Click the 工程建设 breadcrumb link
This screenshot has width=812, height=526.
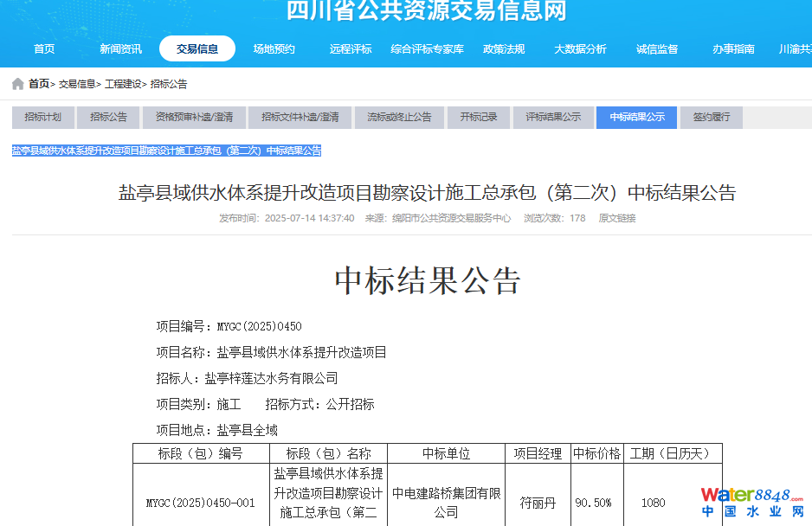pyautogui.click(x=122, y=85)
